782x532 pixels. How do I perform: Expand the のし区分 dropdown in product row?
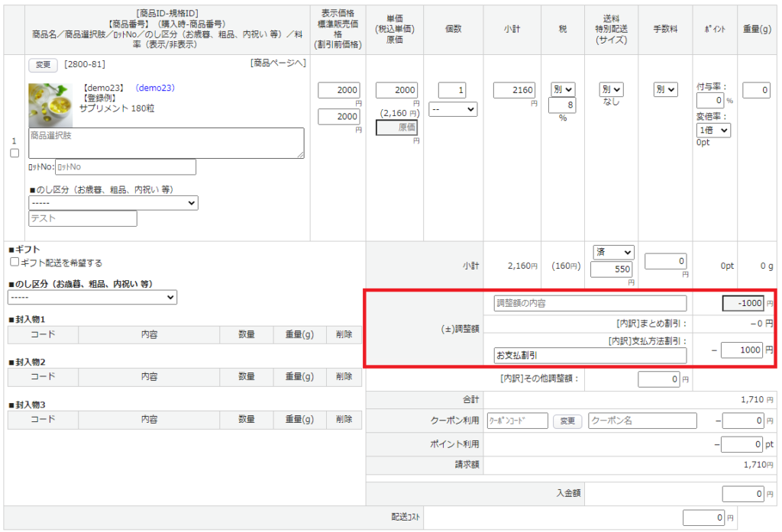coord(113,203)
